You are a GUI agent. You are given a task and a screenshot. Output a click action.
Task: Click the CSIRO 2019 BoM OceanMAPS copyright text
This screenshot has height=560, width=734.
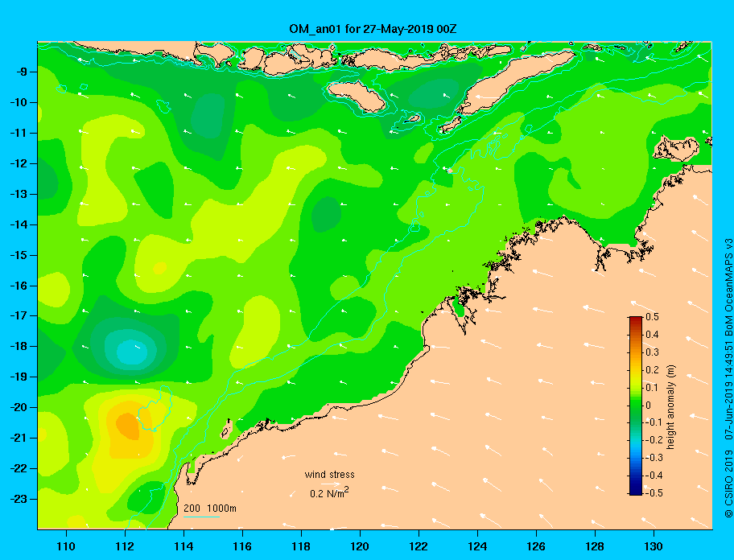tap(728, 378)
